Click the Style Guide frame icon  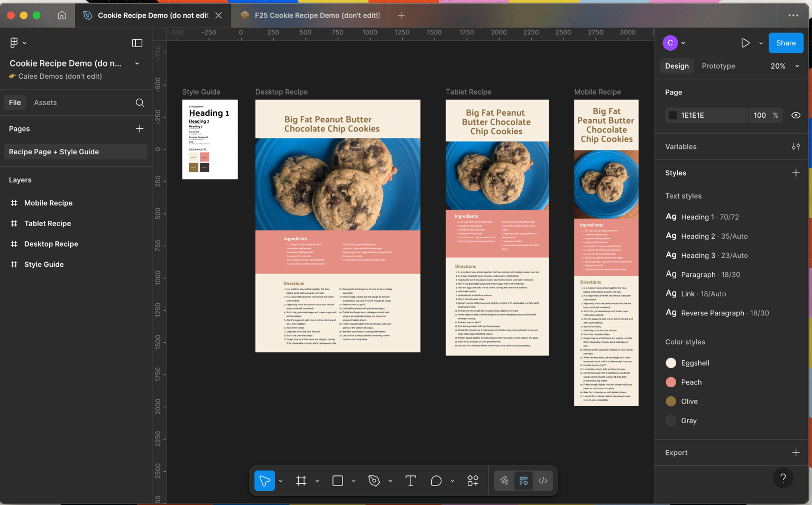coord(14,264)
